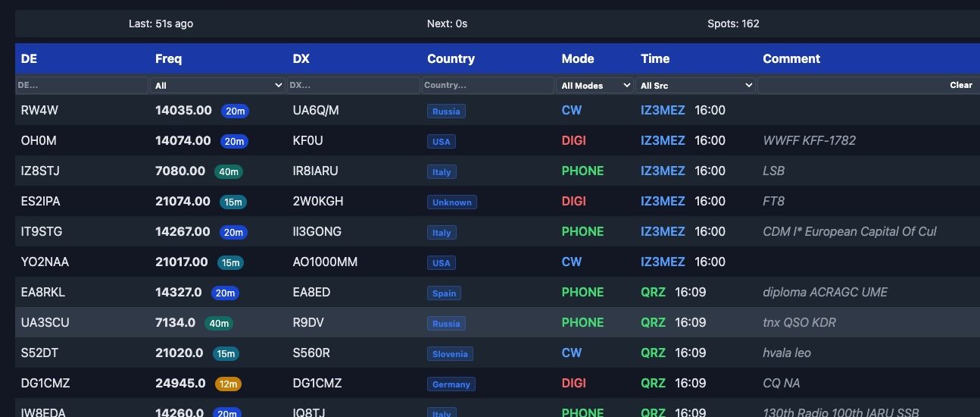Click the Clear filters button
Screen dimensions: 980x417
(960, 86)
